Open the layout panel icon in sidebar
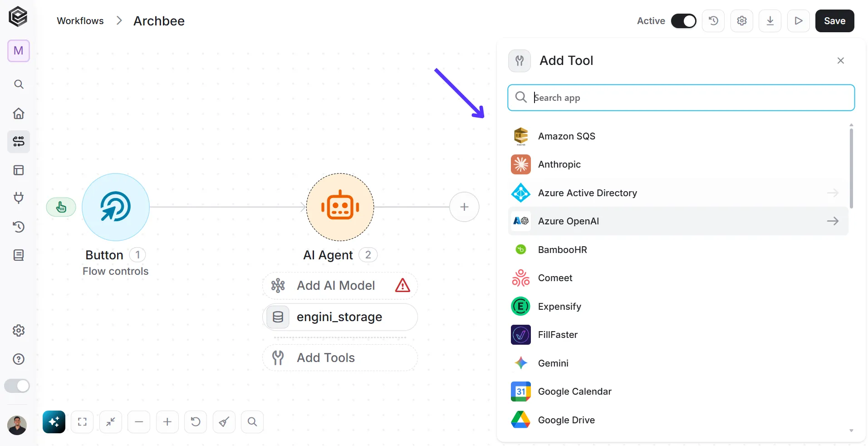 point(19,170)
